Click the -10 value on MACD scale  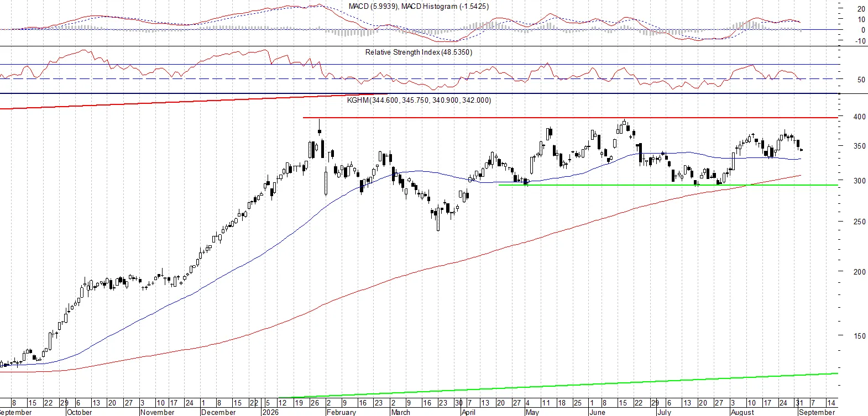860,41
